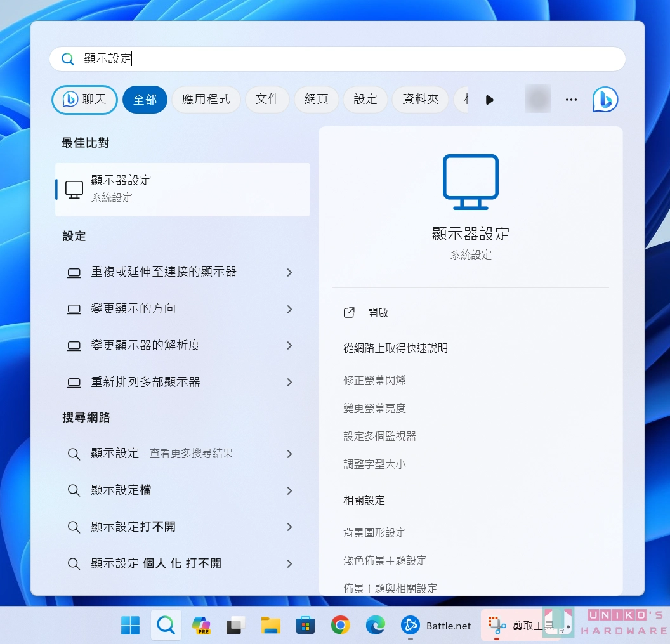
Task: Expand the 顯示設定打不開 chevron
Action: tap(289, 527)
